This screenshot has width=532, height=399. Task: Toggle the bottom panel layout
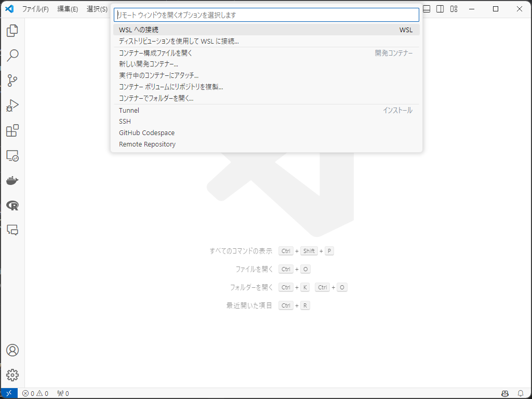(427, 9)
